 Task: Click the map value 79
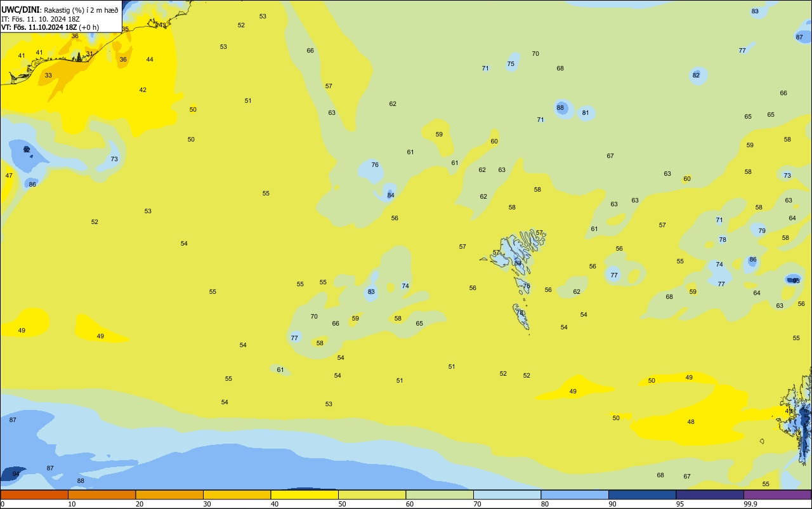pyautogui.click(x=762, y=231)
